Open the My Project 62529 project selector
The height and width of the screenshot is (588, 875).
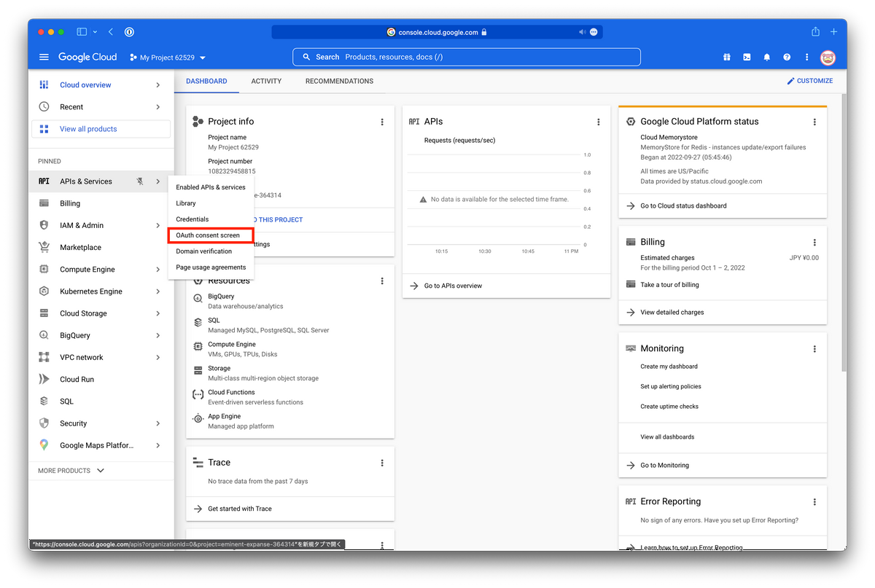(168, 58)
